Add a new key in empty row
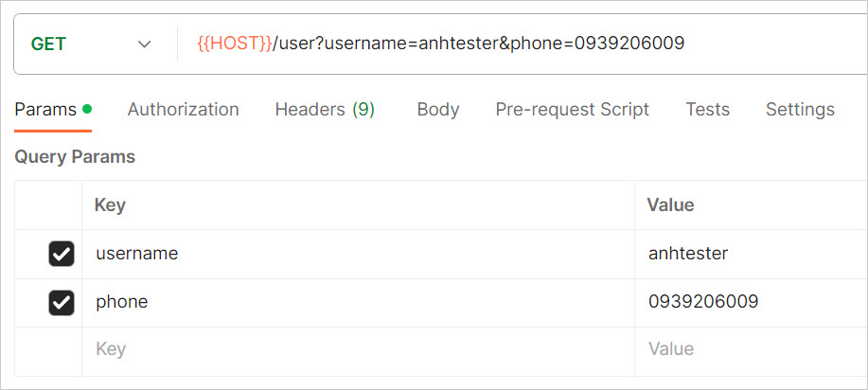This screenshot has width=868, height=390. (x=358, y=351)
